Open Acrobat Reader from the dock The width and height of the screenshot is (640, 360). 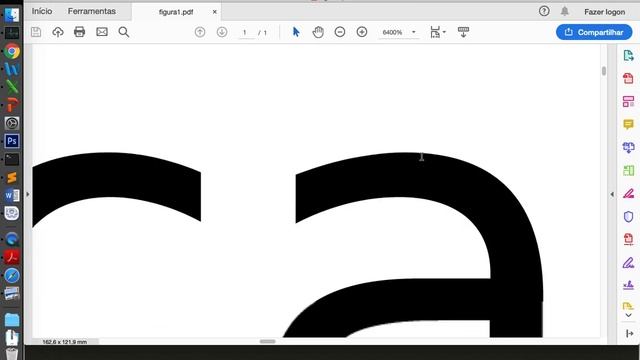[12, 257]
